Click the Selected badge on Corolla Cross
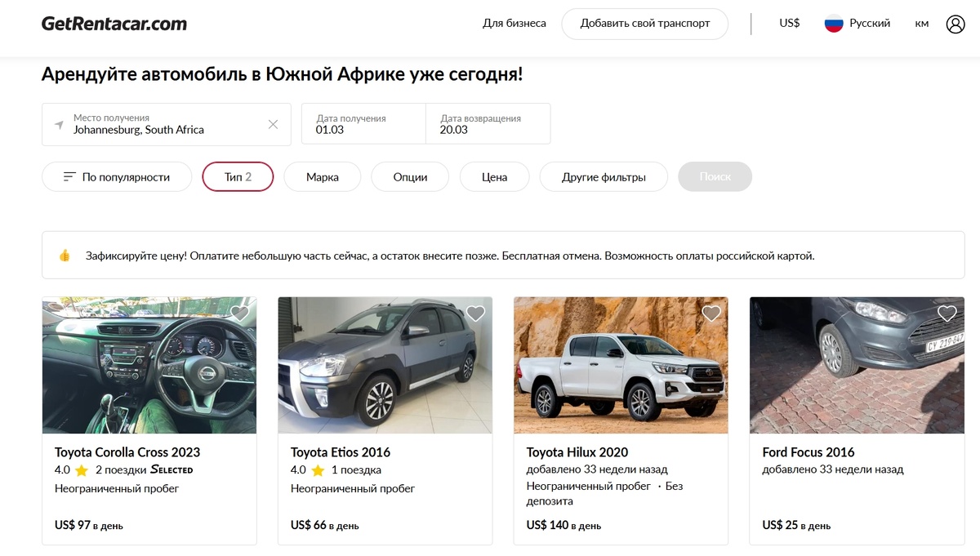Screen dimensions: 980x556 (x=171, y=470)
